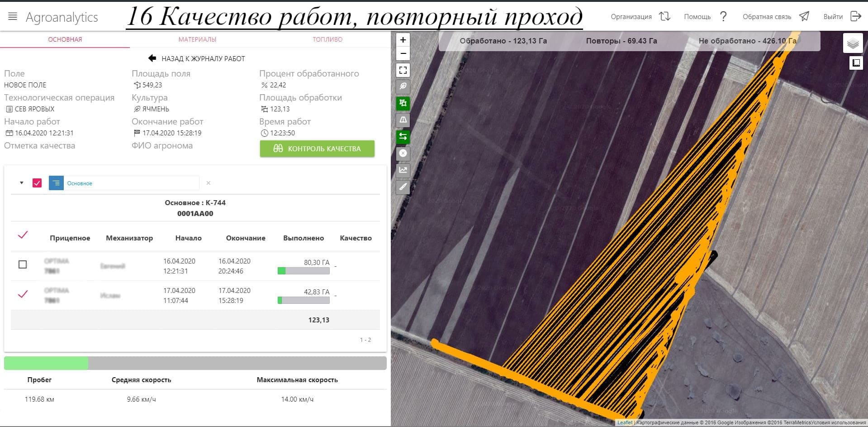Screen dimensions: 868x427
Task: Click the leaf icon on map toolbar
Action: [x=403, y=86]
